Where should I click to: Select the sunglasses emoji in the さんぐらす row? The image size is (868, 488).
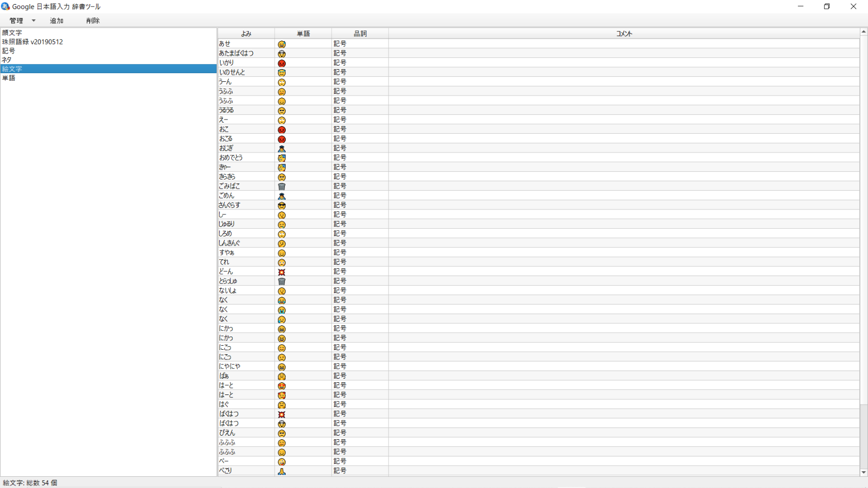point(282,205)
